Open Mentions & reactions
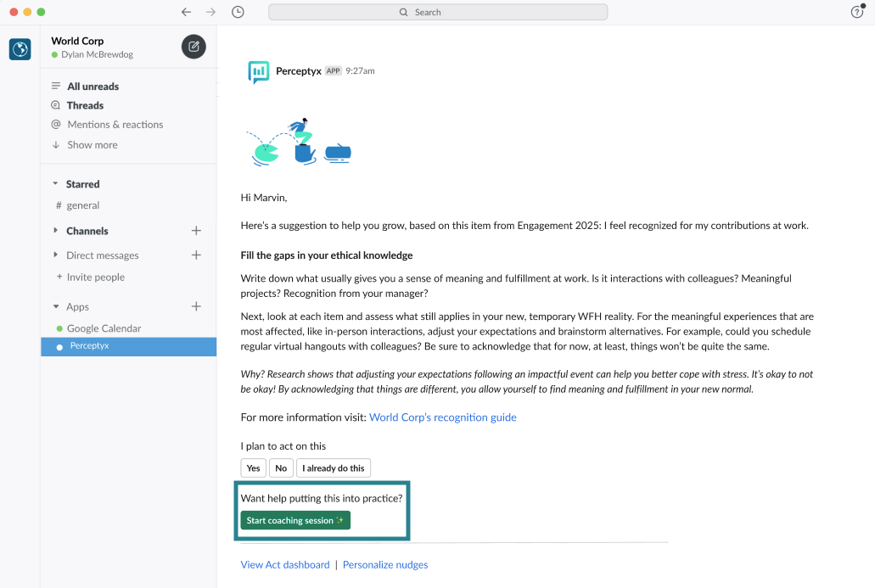This screenshot has width=875, height=588. click(x=115, y=124)
